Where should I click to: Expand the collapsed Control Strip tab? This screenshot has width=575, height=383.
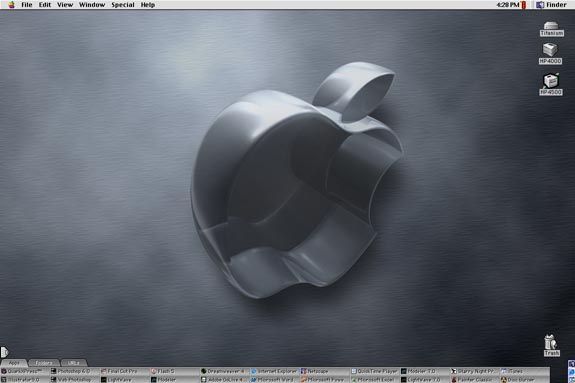[x=4, y=352]
